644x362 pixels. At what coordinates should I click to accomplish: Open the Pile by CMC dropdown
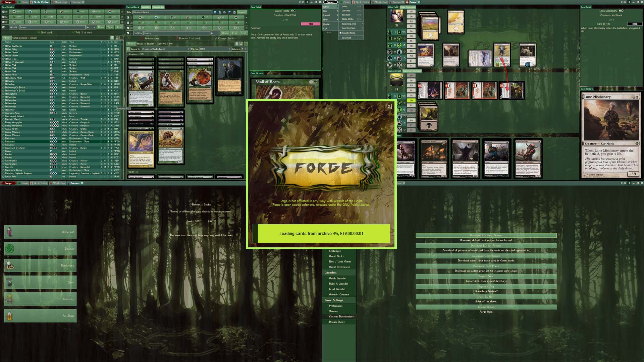point(215,49)
